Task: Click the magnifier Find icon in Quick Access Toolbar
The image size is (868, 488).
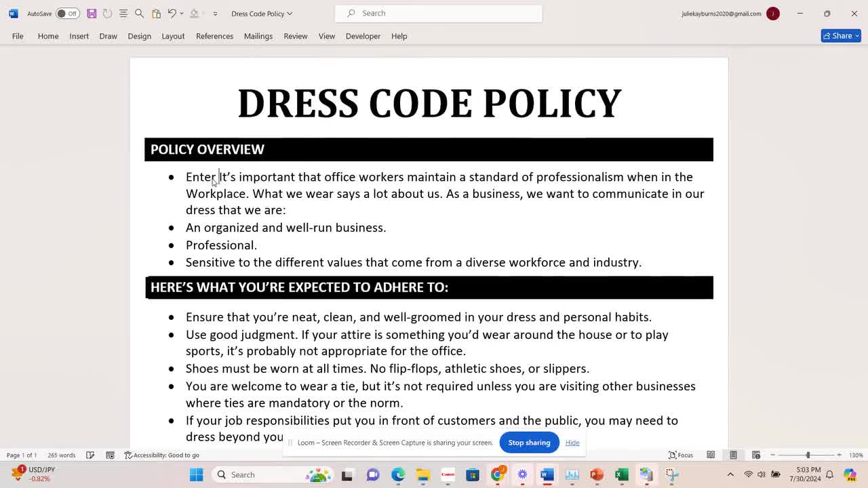Action: click(x=139, y=14)
